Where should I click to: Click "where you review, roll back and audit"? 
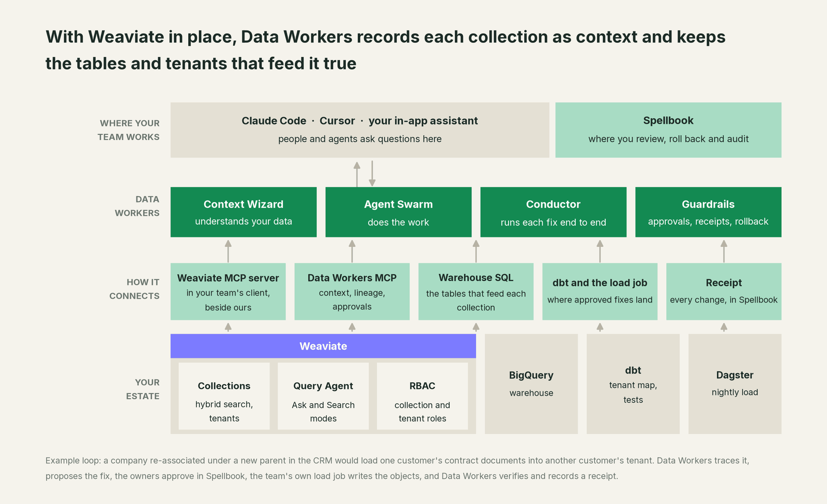668,139
